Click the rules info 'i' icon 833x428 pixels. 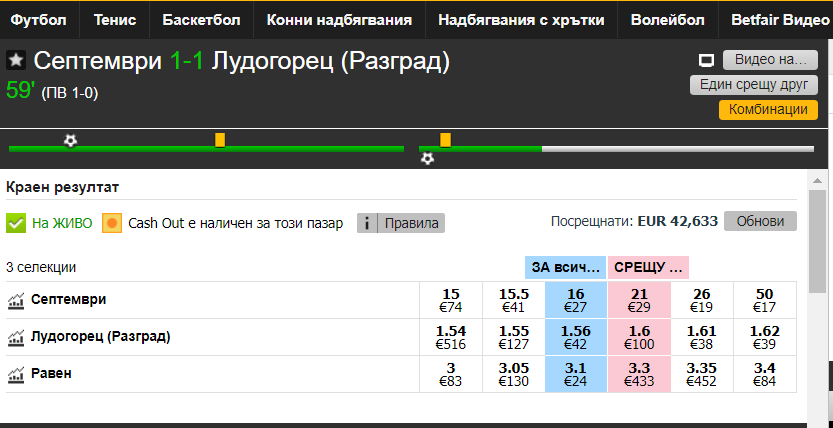click(x=367, y=223)
